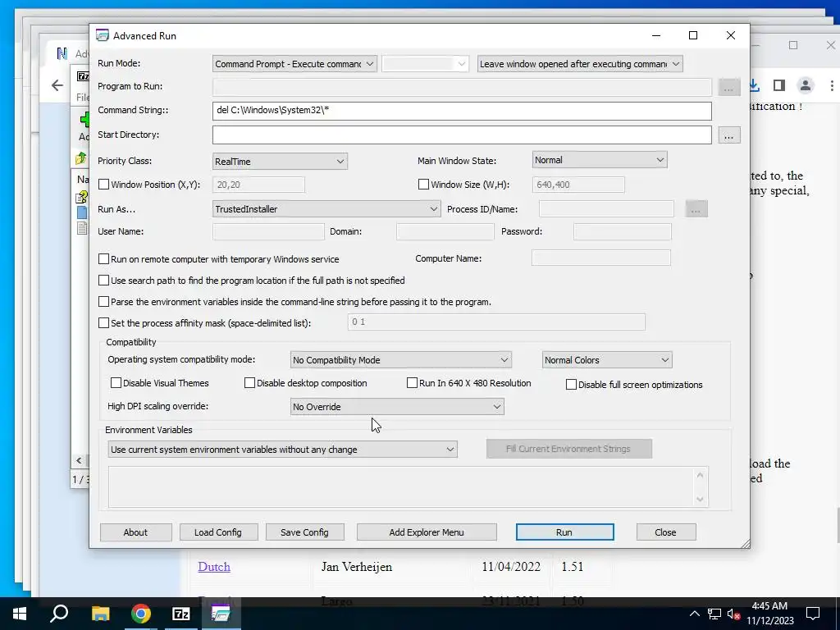Check Disable full screen optimizations
This screenshot has height=630, width=840.
[x=571, y=385]
